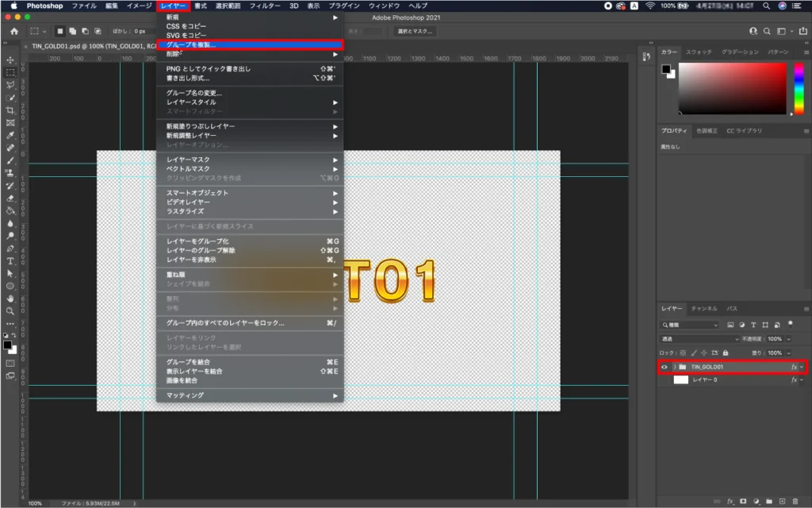Click the delete layer trash icon
812x508 pixels.
[795, 502]
